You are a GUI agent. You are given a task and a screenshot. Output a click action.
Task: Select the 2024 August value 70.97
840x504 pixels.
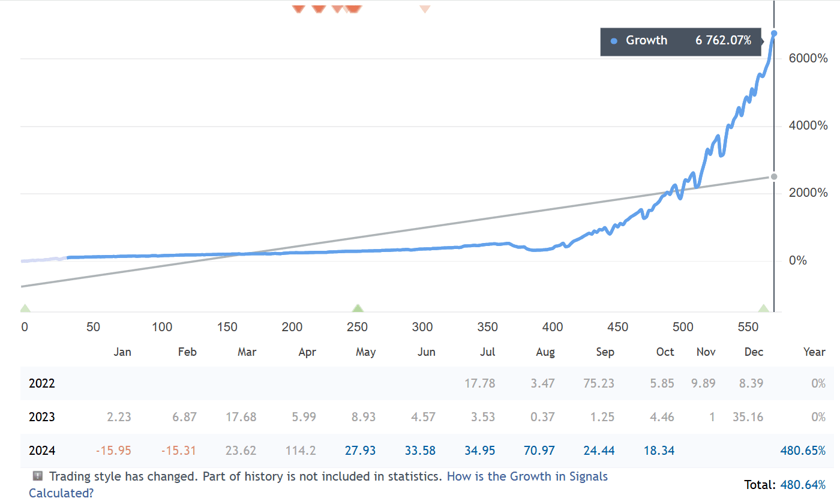point(539,451)
